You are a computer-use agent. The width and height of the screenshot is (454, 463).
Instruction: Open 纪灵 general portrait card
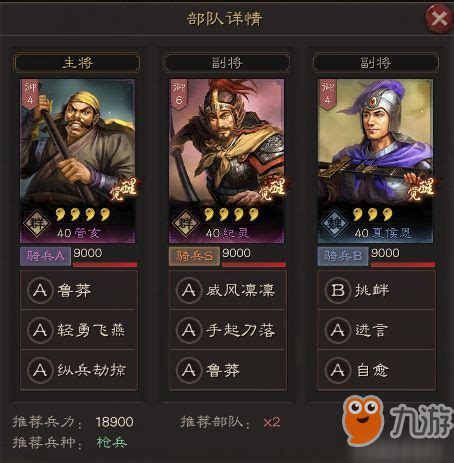(x=227, y=161)
